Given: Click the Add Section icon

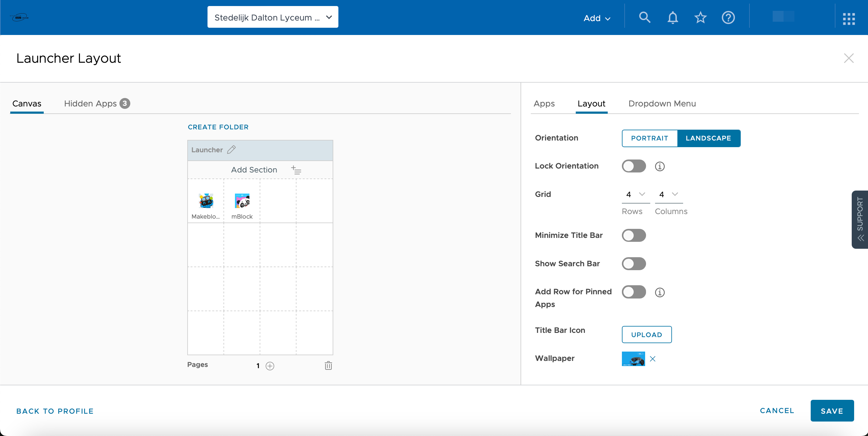Looking at the screenshot, I should [x=296, y=170].
